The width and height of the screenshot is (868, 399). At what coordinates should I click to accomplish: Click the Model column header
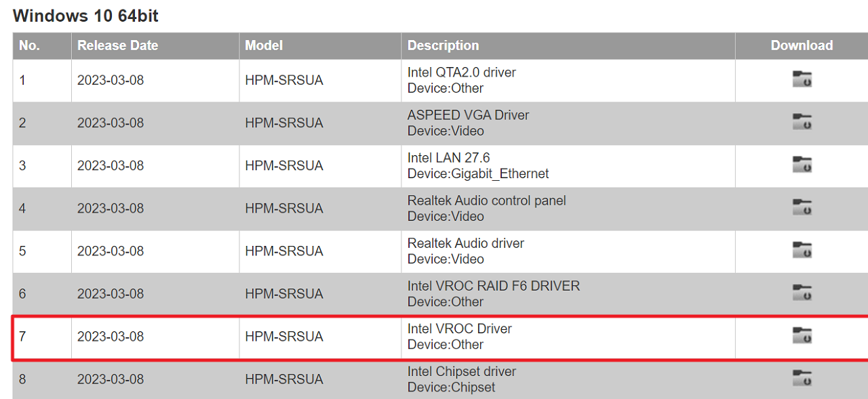point(264,45)
